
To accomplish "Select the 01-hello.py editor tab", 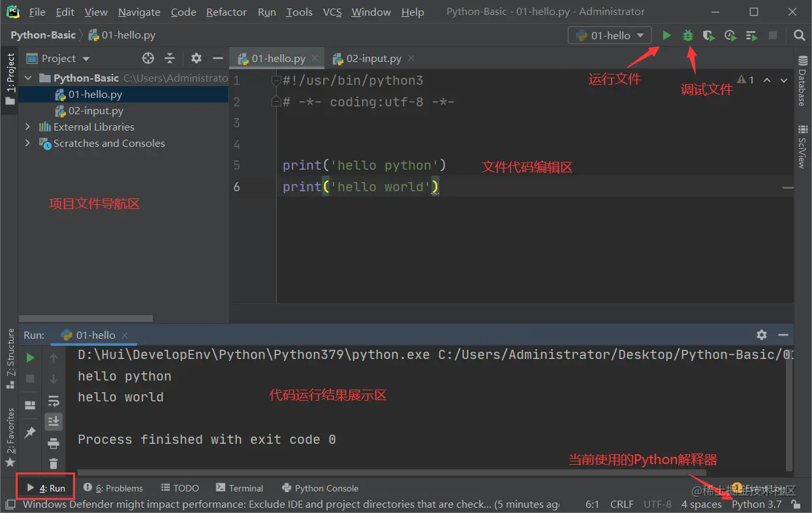I will point(278,58).
